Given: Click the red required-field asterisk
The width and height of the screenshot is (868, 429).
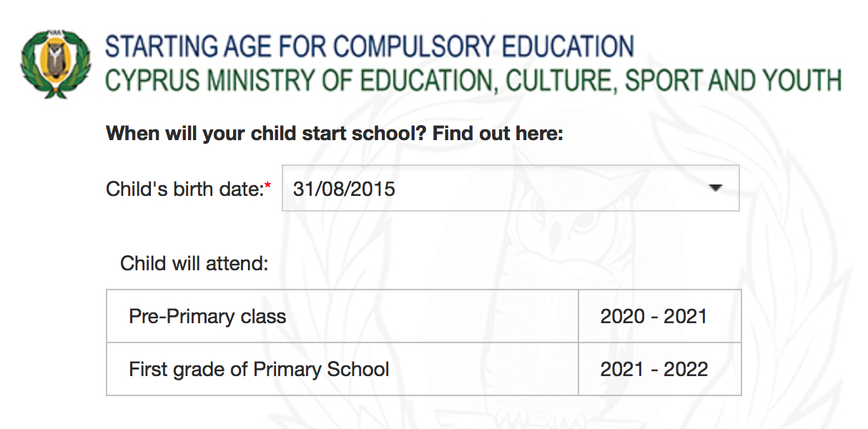Looking at the screenshot, I should point(268,187).
